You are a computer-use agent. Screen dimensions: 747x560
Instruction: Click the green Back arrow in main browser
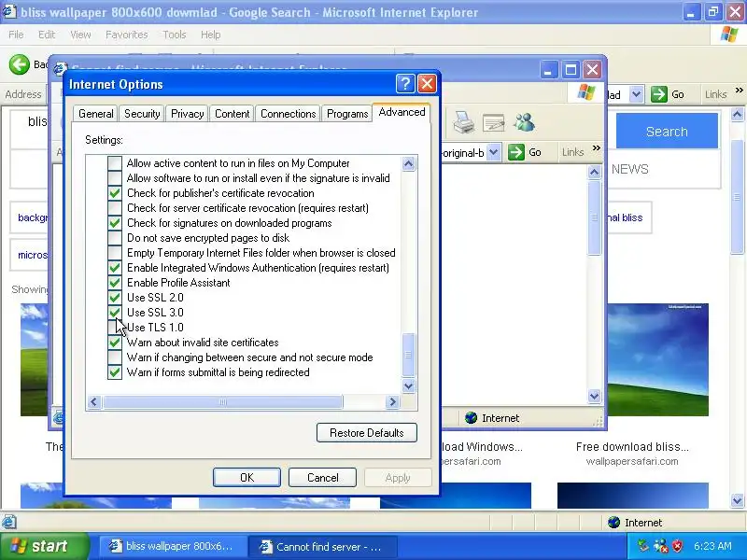click(x=20, y=64)
